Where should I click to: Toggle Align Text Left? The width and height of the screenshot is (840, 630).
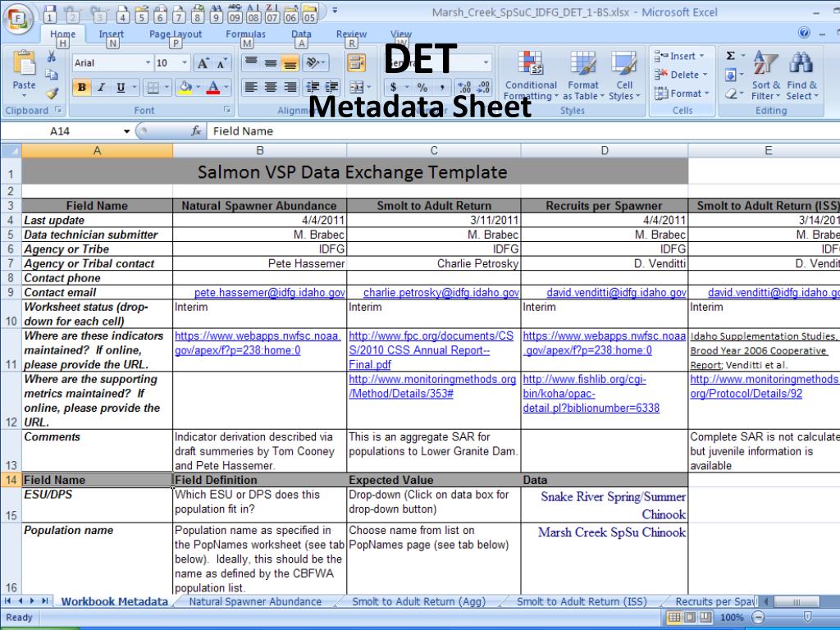tap(251, 87)
